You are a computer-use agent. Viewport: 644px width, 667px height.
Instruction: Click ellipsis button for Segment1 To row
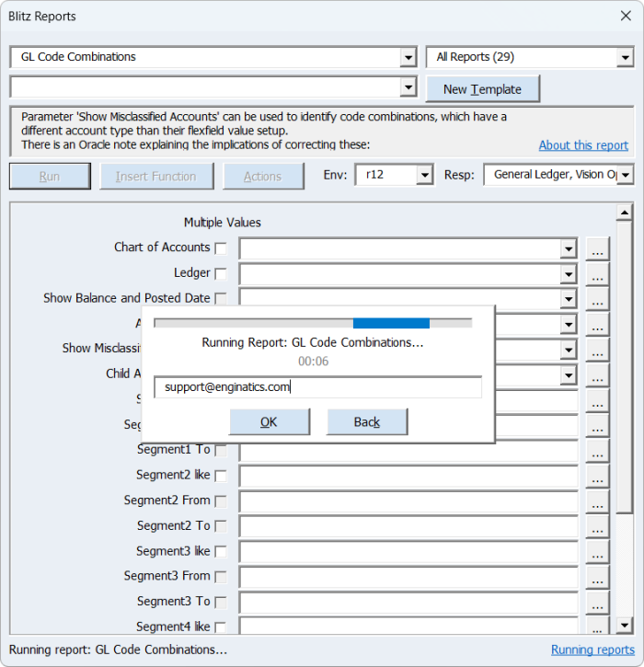pyautogui.click(x=597, y=451)
